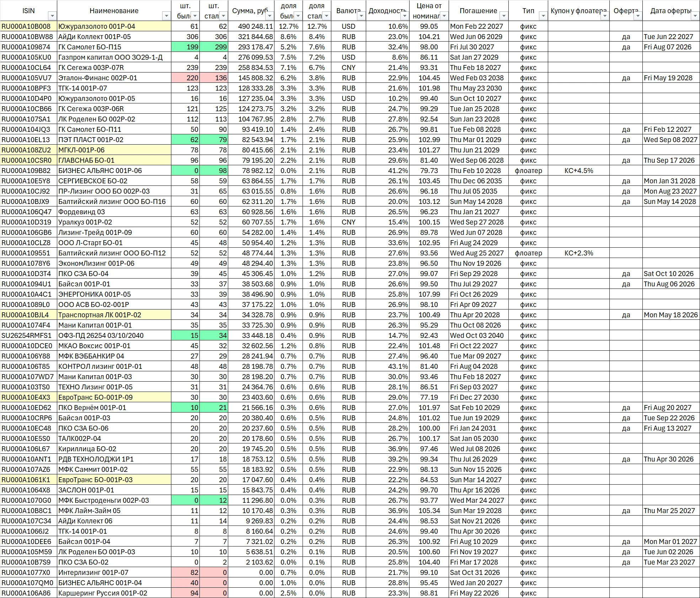Open the Погашение column filter dropdown
This screenshot has height=598, width=700.
click(504, 16)
